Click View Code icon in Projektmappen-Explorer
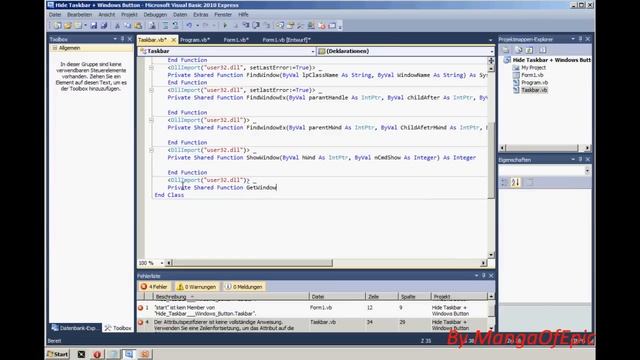Screen dimensions: 640x360 (x=542, y=50)
